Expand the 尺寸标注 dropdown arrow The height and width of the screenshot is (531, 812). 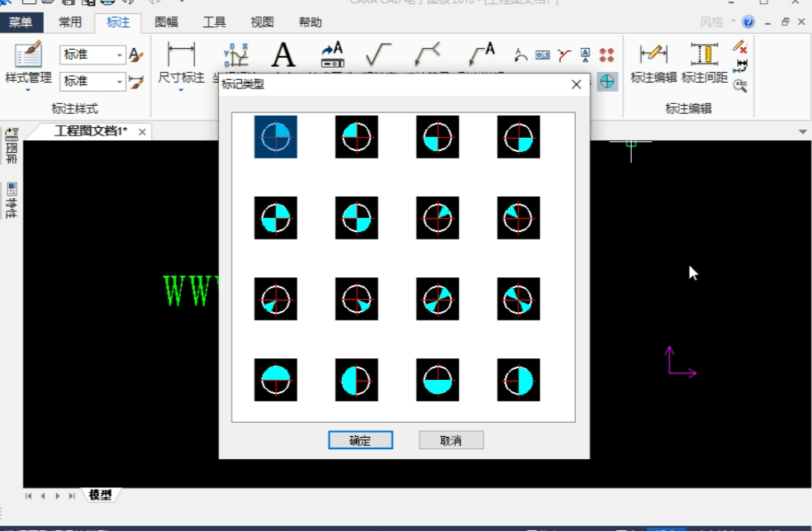click(181, 90)
